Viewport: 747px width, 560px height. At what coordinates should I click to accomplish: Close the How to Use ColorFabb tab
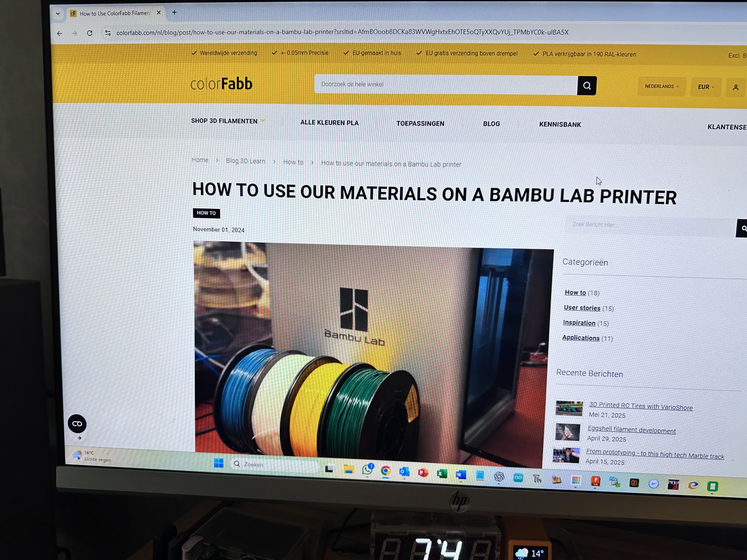(159, 13)
